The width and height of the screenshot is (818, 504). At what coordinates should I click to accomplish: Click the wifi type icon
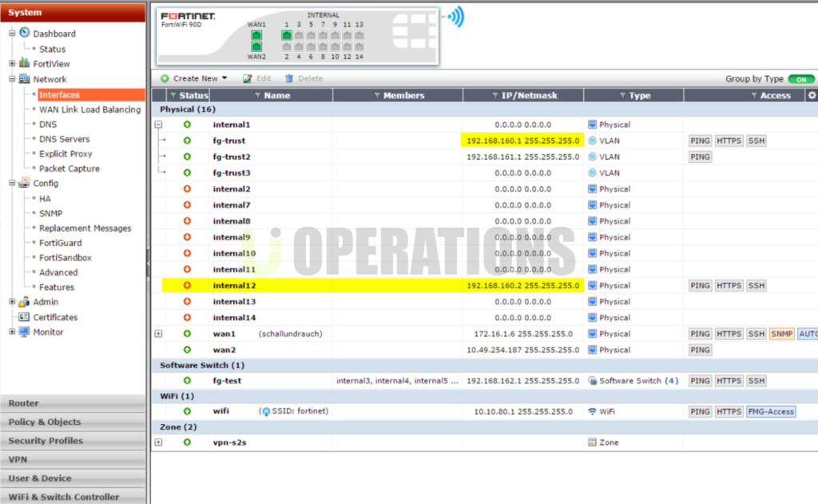click(592, 411)
